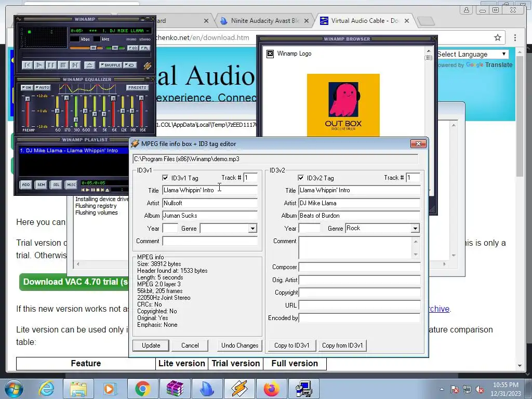The image size is (532, 399).
Task: Click muted volume icon in system tray
Action: tap(480, 389)
